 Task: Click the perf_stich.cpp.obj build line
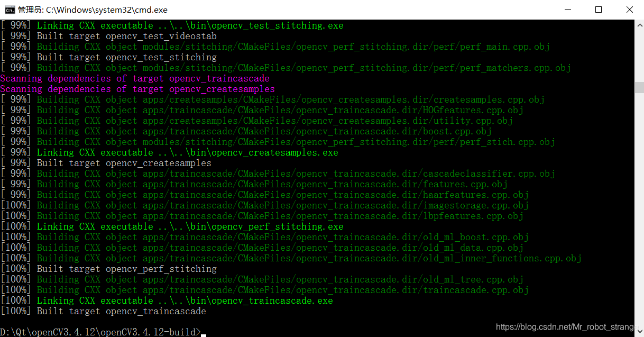point(278,142)
